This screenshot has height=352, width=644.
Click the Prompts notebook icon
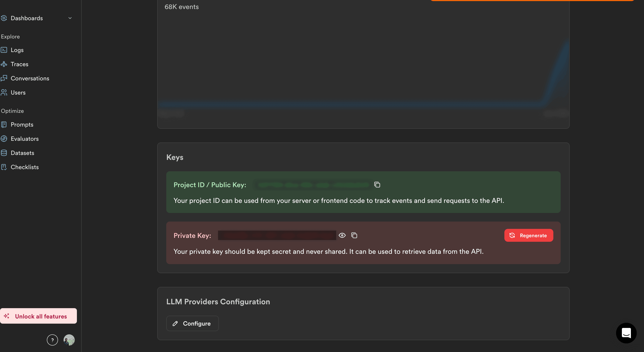(x=4, y=124)
